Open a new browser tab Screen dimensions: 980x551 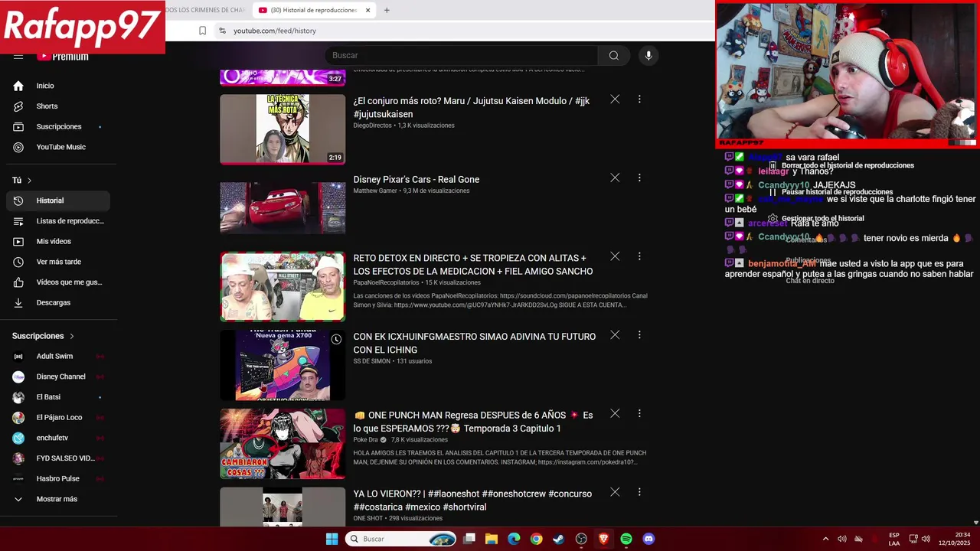[387, 10]
